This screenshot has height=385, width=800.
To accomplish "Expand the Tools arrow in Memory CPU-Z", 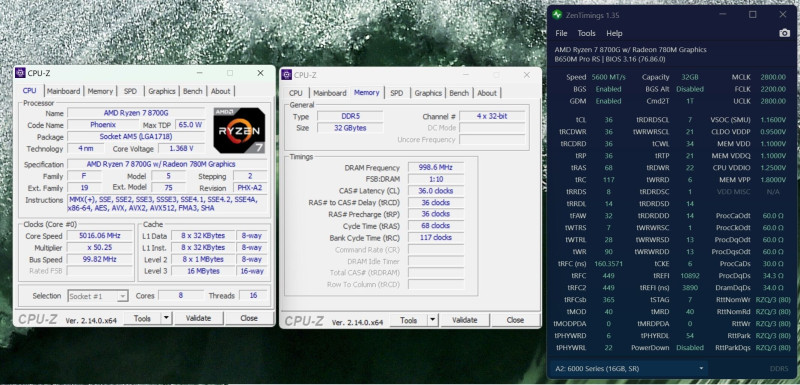I will point(433,320).
